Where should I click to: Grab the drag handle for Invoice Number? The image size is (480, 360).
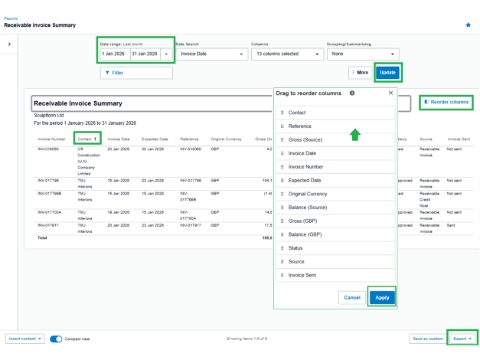coord(282,167)
